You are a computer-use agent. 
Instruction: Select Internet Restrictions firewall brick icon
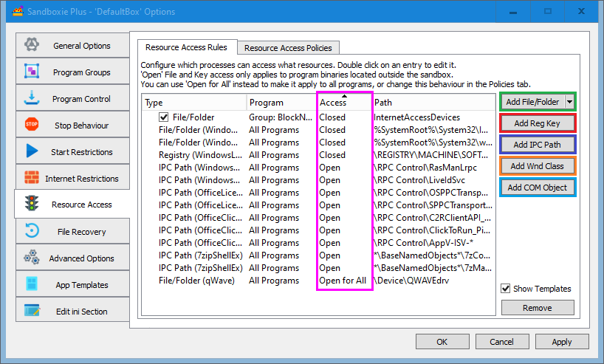(x=32, y=177)
